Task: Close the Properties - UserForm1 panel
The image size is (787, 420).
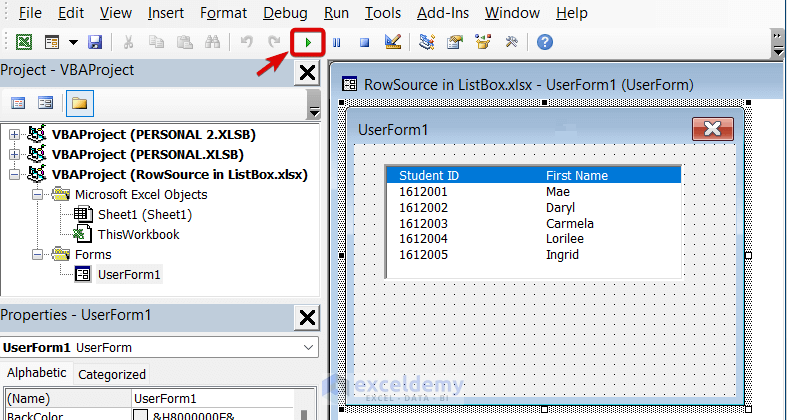Action: 307,318
